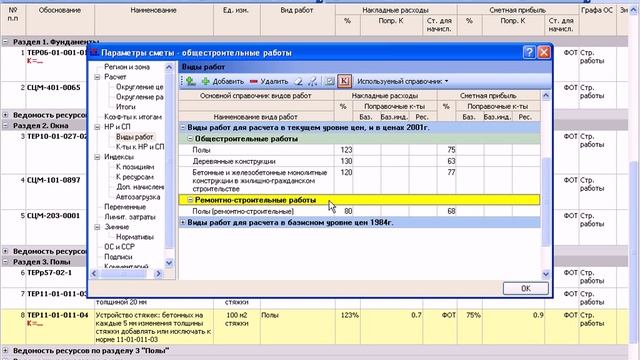Image resolution: width=640 pixels, height=360 pixels.
Task: Open Лимит. затраты in the tree
Action: [130, 217]
